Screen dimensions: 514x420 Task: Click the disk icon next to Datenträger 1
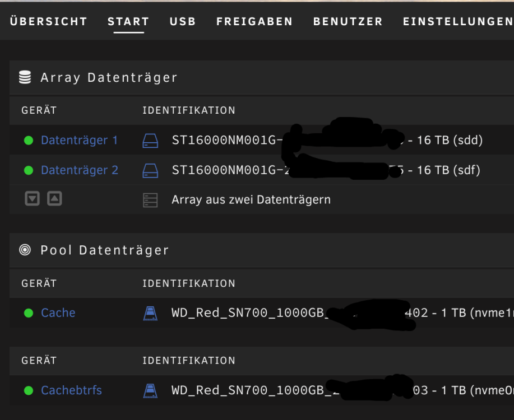(x=150, y=141)
